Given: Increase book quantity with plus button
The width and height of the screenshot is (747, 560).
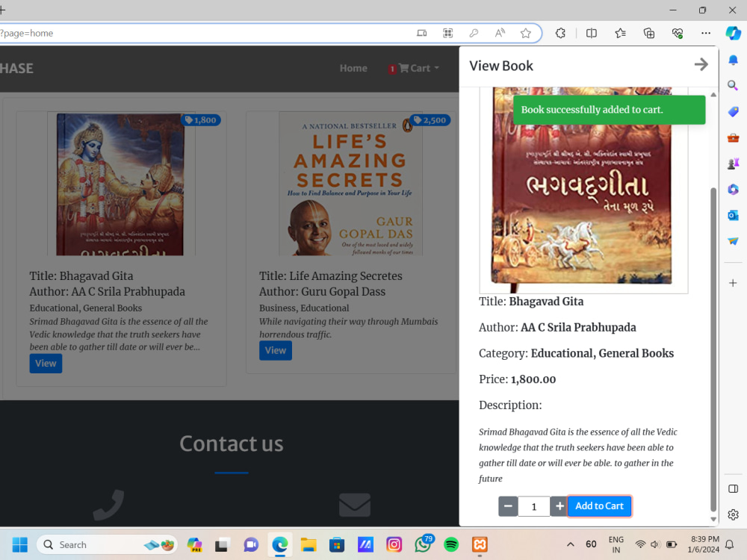Looking at the screenshot, I should [x=560, y=506].
